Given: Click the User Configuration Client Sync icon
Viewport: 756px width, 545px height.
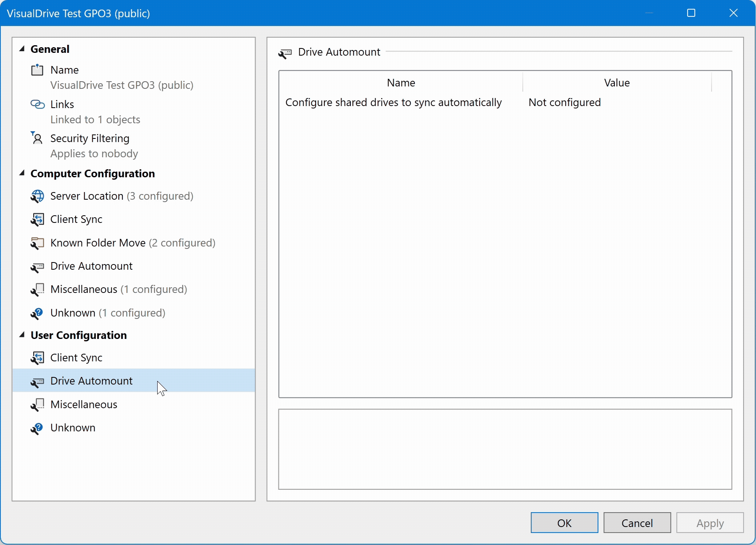Looking at the screenshot, I should (37, 358).
